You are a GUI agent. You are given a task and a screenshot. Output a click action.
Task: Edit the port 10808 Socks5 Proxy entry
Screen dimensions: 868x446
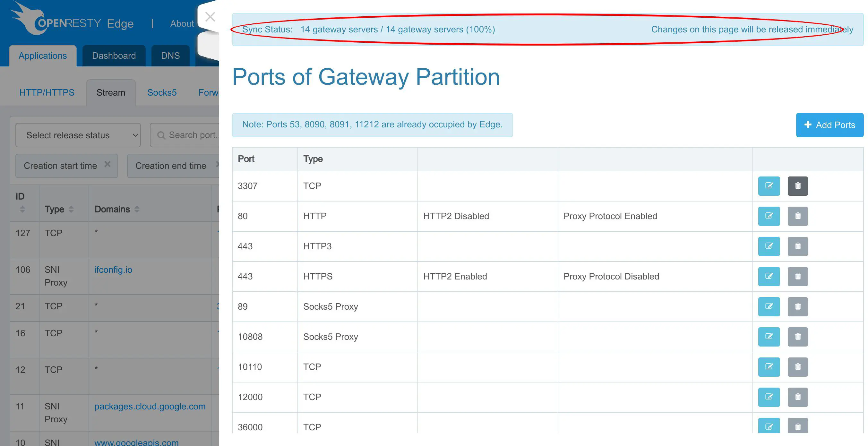click(x=769, y=337)
